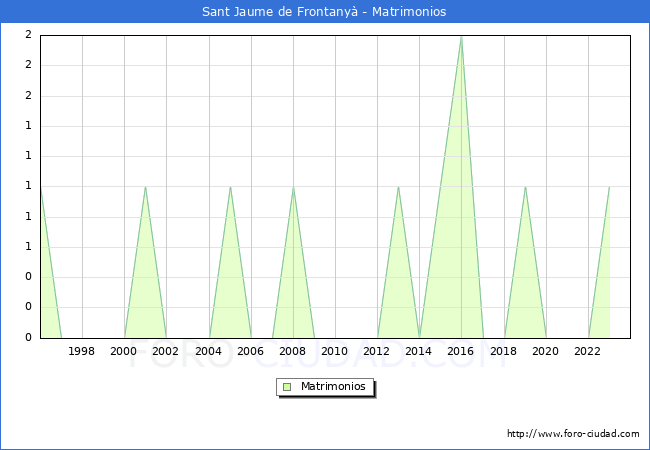Screen dimensions: 650x450
Task: Click the 2018 x-axis label
Action: [x=503, y=351]
